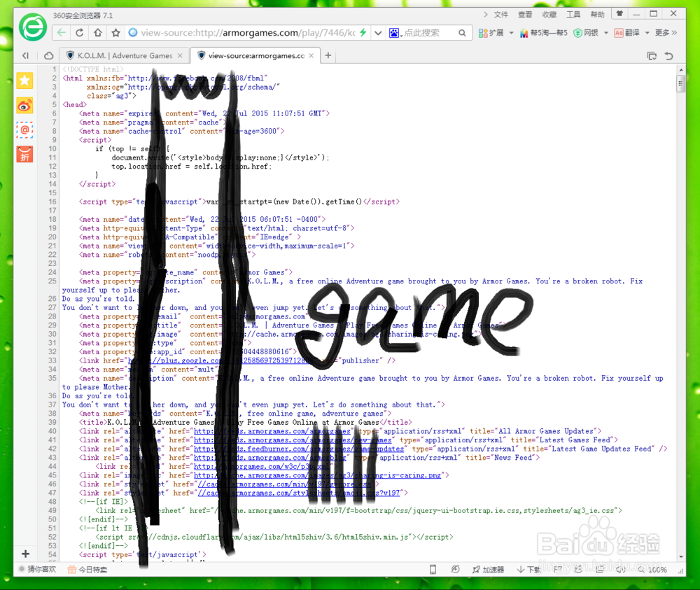The height and width of the screenshot is (590, 700).
Task: Close the view-source tab
Action: tap(311, 56)
